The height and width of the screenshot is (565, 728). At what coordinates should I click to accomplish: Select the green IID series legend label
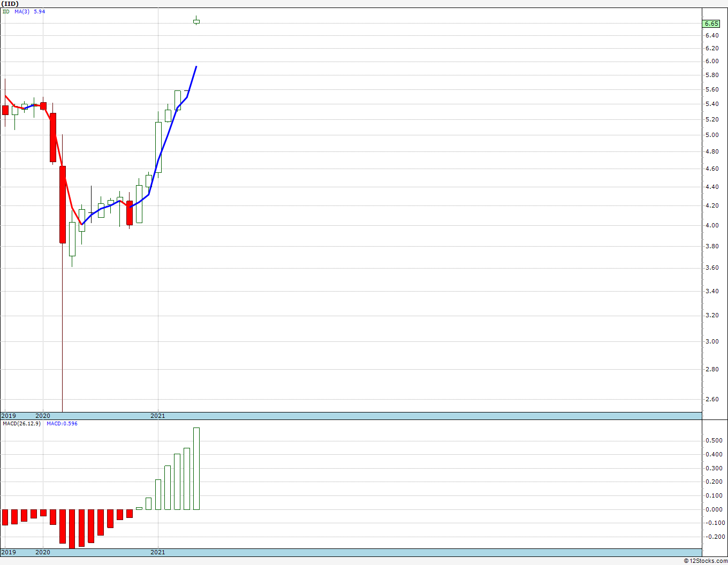[x=5, y=11]
